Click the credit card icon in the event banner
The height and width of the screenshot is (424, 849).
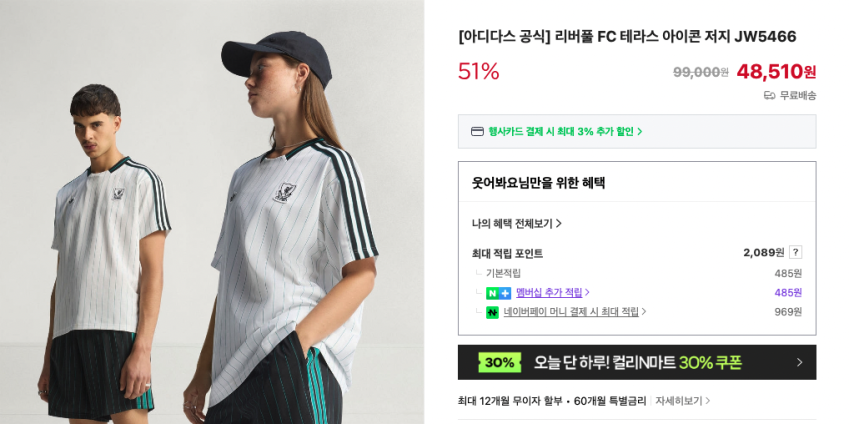(477, 132)
